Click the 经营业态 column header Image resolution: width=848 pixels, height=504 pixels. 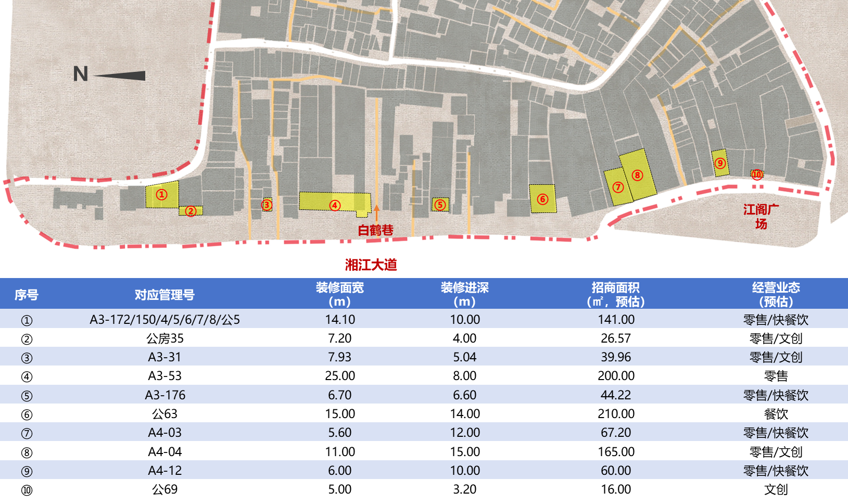tap(776, 295)
